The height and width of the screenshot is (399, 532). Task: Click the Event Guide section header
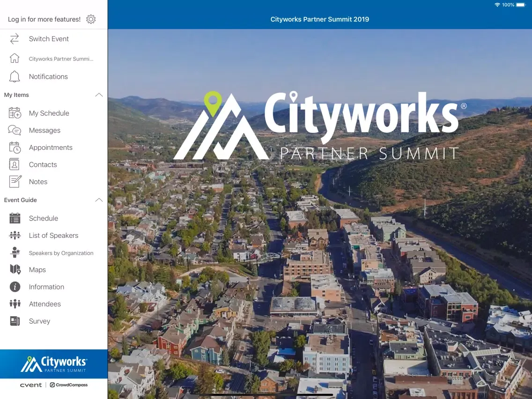tap(54, 200)
